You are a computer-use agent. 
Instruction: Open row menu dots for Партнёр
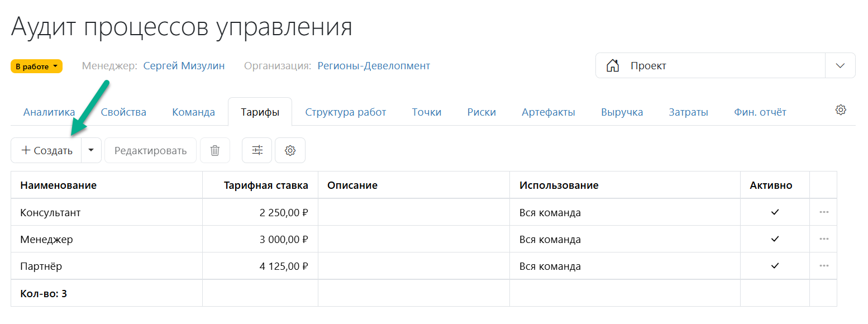click(x=824, y=266)
